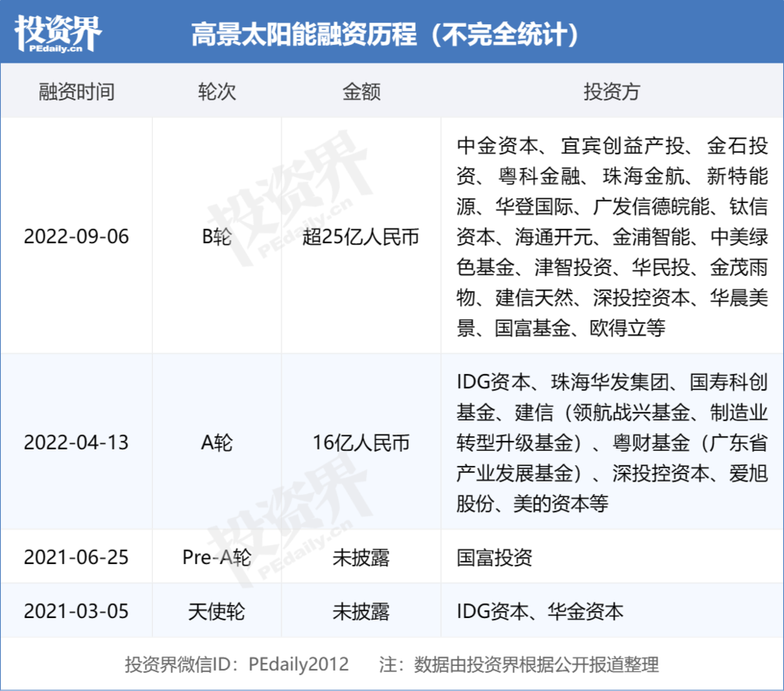Viewport: 784px width, 691px height.
Task: Click the 投资界 PEdaily.cn logo
Action: pos(58,34)
